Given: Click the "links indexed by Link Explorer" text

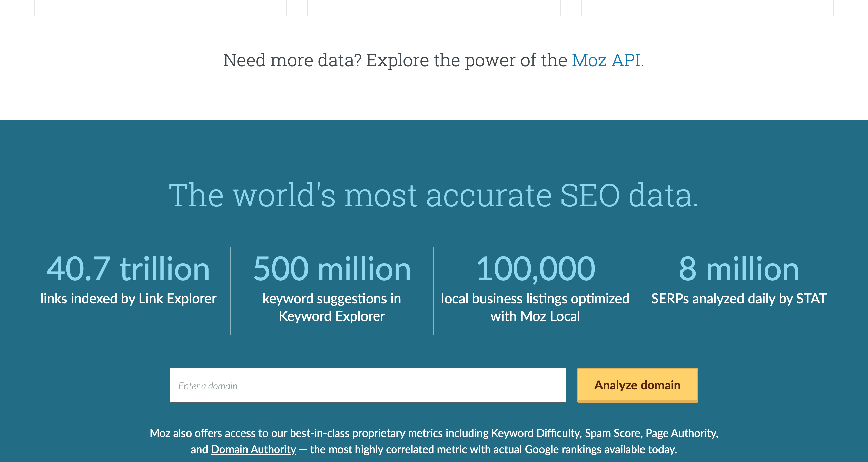Looking at the screenshot, I should pyautogui.click(x=128, y=299).
